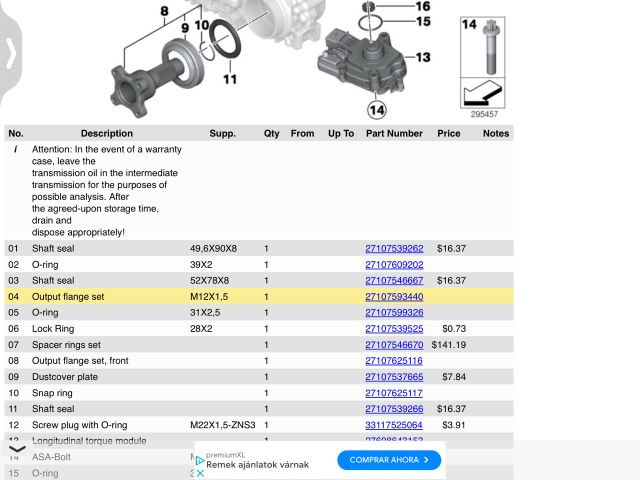Close the ad with the X icon
Image resolution: width=640 pixels, height=480 pixels.
(x=200, y=473)
